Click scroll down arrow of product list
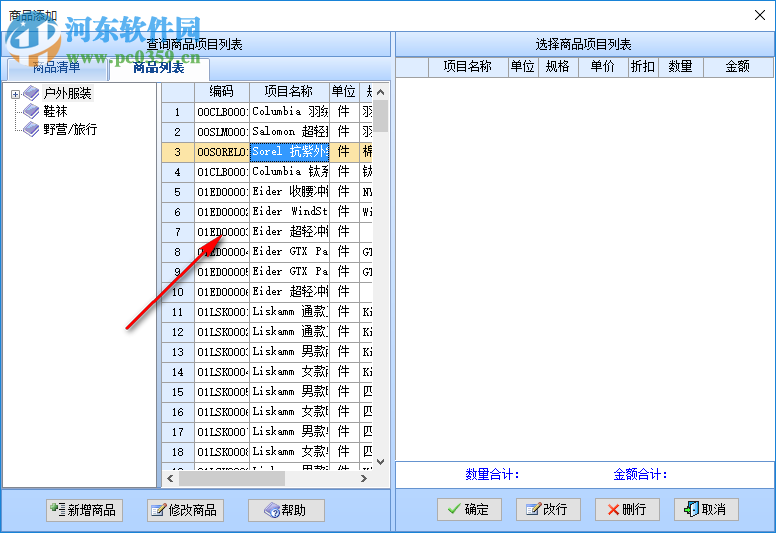Screen dimensions: 776x533 click(x=381, y=462)
